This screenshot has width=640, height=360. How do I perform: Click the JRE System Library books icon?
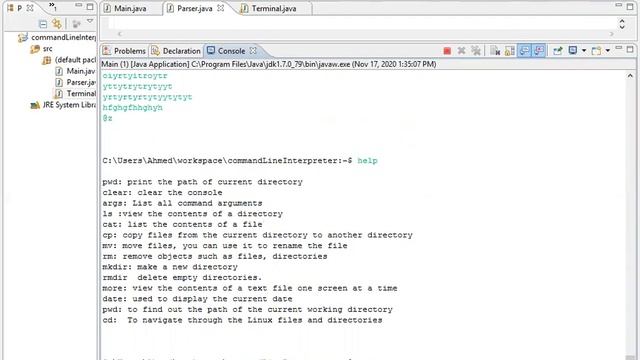click(35, 105)
